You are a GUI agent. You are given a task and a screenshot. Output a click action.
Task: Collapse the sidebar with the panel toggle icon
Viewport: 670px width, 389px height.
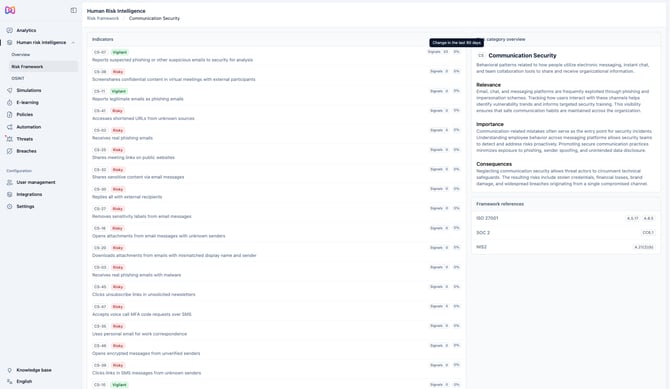tap(73, 10)
